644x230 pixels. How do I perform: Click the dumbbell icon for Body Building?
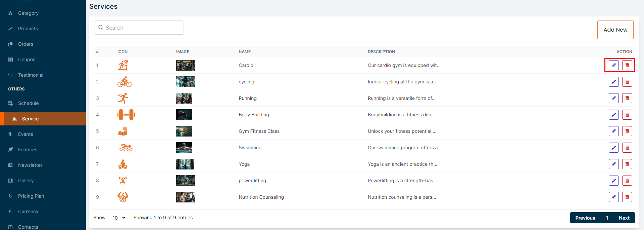pos(126,115)
